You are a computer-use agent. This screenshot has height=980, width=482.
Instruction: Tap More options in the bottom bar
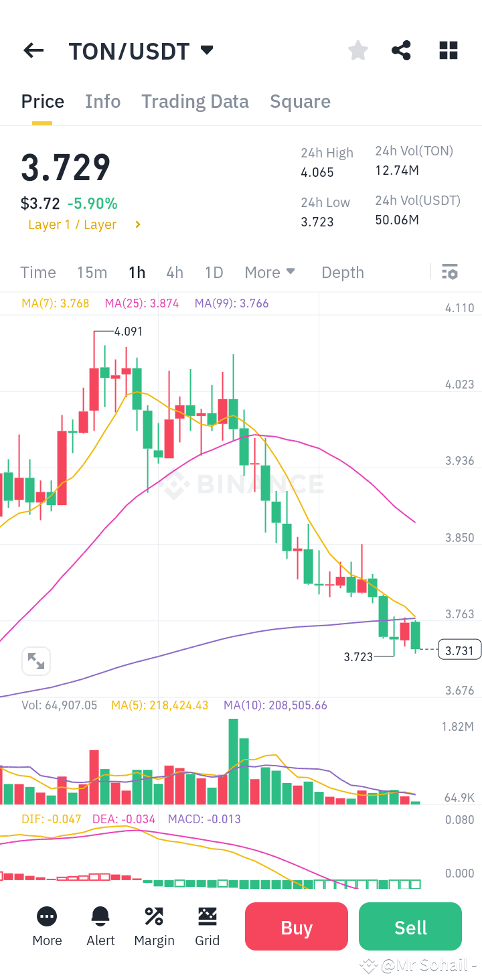click(x=47, y=926)
